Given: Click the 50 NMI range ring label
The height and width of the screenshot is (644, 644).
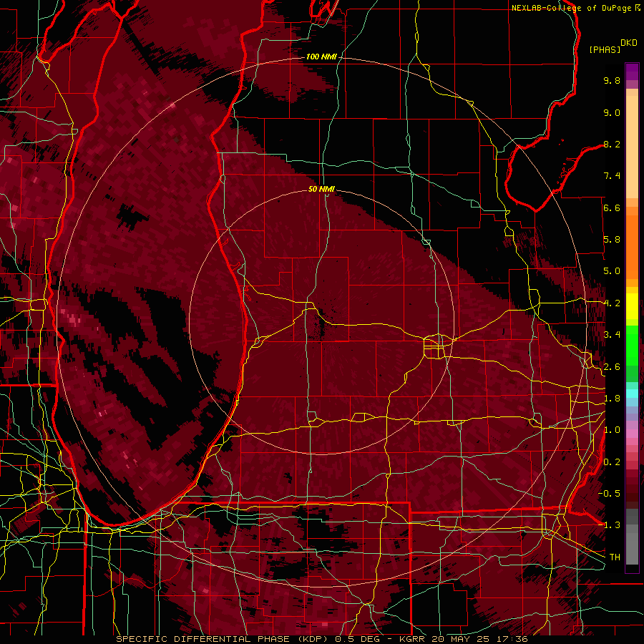Looking at the screenshot, I should (321, 189).
